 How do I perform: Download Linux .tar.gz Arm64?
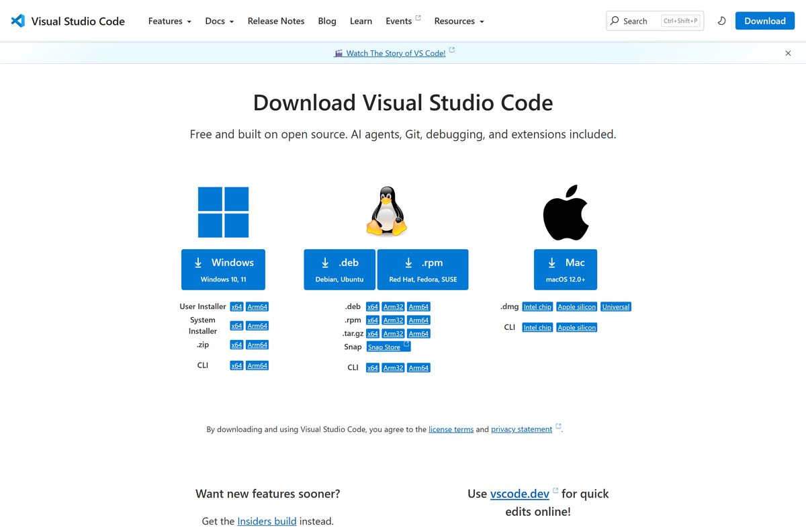pyautogui.click(x=419, y=334)
